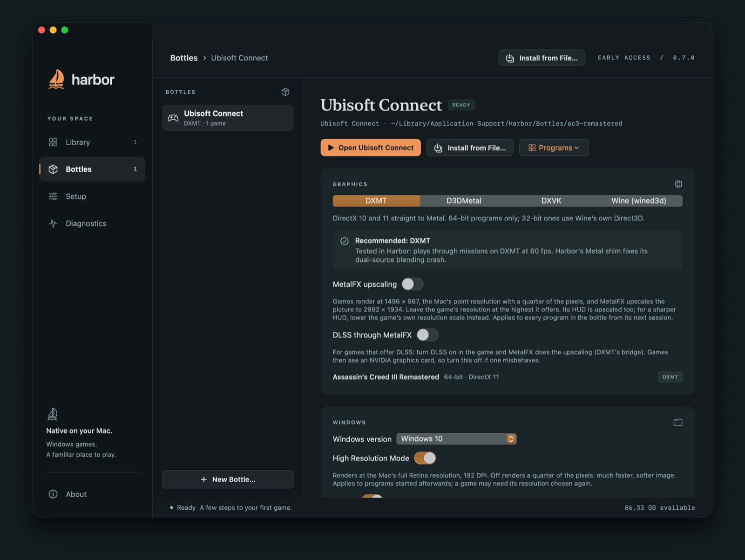Click the DXMT badge on game row
This screenshot has width=745, height=560.
point(670,377)
